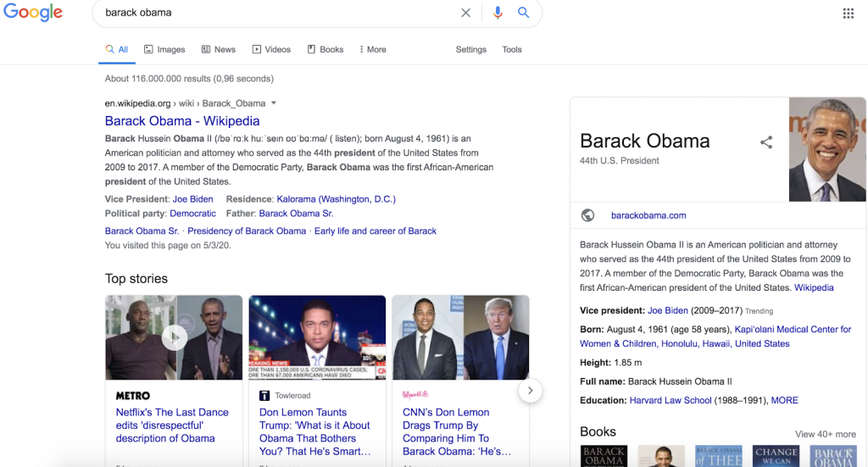Start voice search with microphone icon
Viewport: 868px width, 467px height.
[498, 13]
